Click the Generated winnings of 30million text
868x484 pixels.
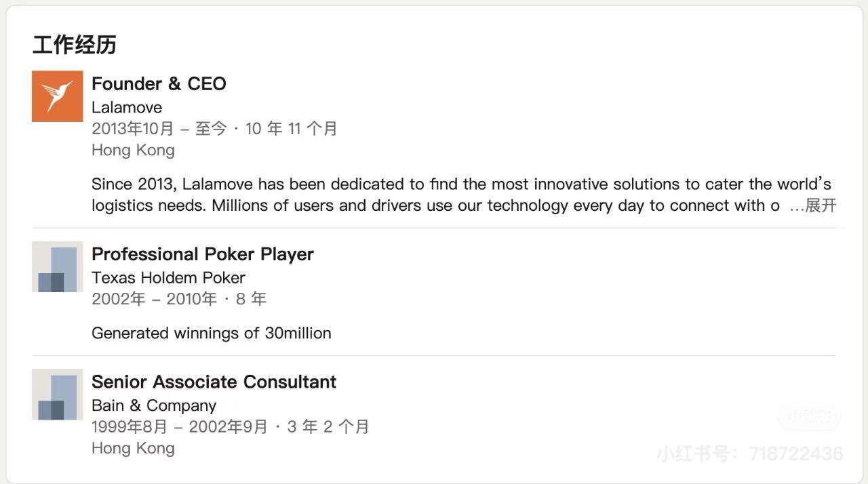point(212,333)
